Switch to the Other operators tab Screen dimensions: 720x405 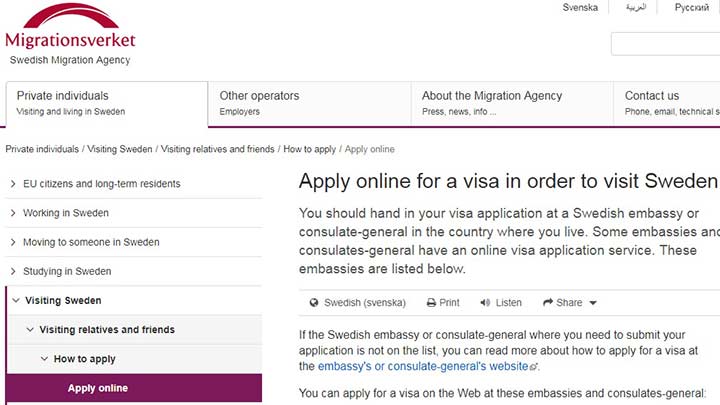[x=309, y=104]
